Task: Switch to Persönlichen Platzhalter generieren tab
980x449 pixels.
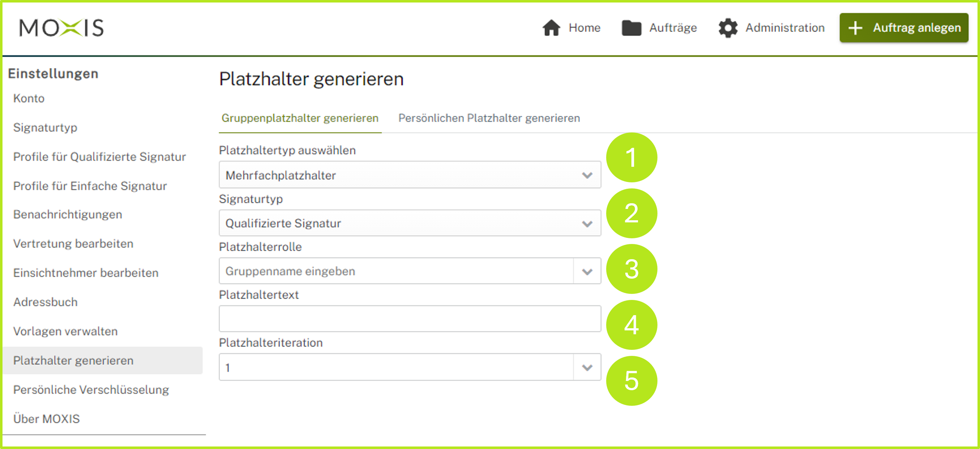Action: click(488, 118)
